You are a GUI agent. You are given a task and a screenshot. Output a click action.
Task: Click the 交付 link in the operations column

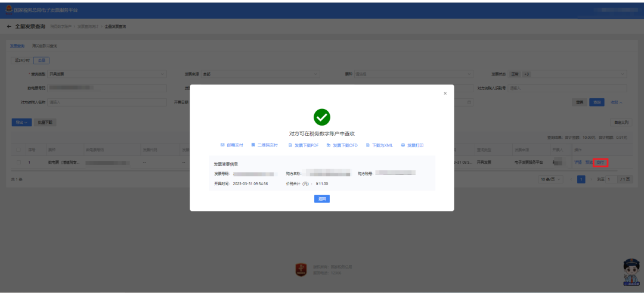[600, 163]
